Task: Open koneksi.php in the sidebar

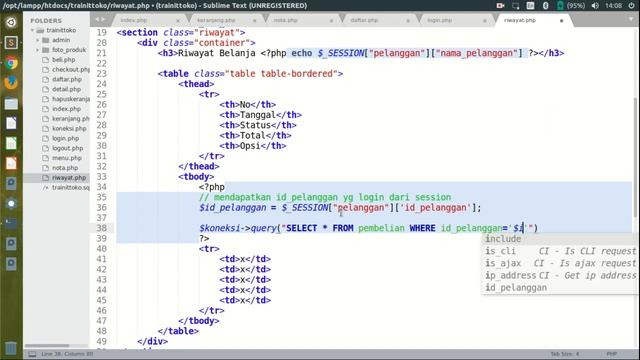Action: click(x=69, y=128)
